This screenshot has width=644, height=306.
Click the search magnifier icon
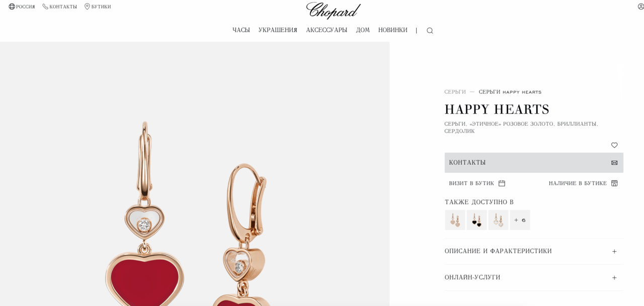tap(430, 31)
